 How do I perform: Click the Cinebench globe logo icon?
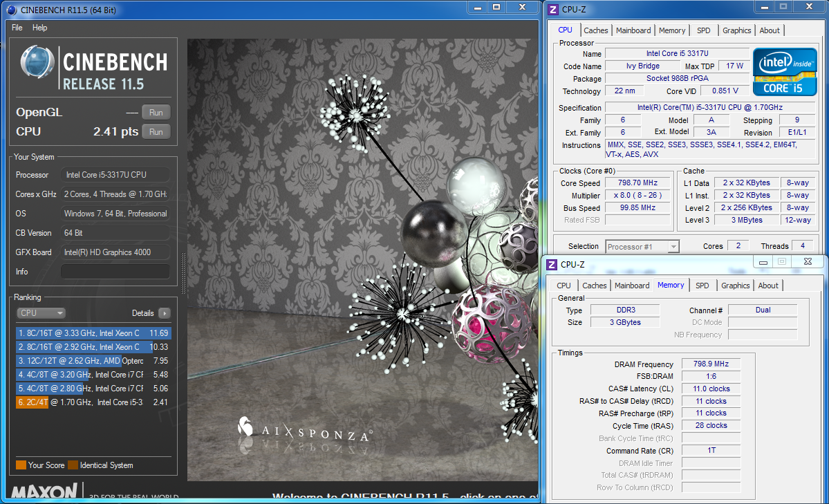coord(37,62)
